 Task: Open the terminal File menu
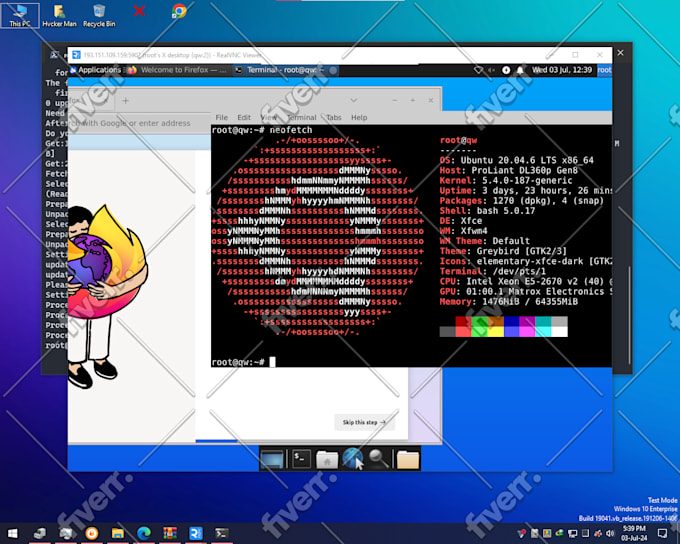pos(221,117)
